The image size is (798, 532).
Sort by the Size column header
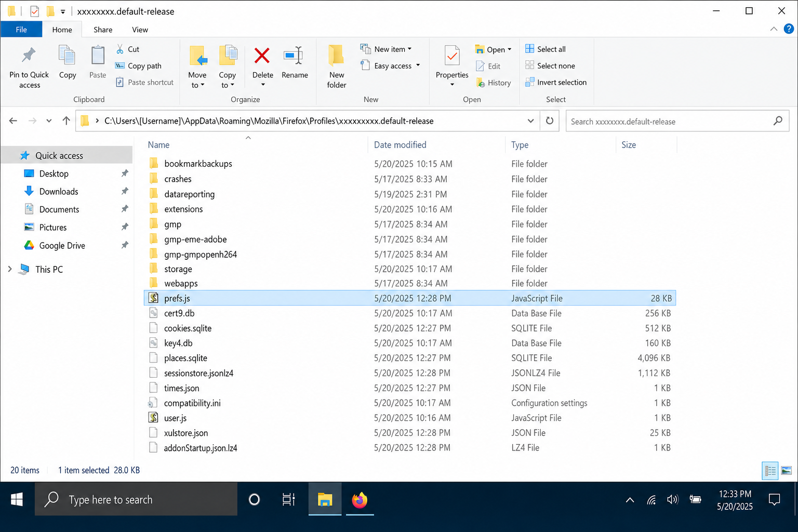click(x=629, y=145)
